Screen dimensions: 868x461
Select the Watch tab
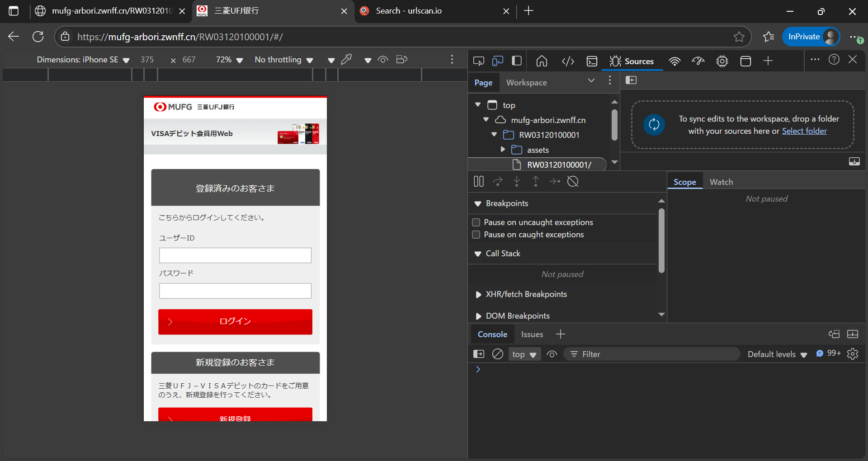pos(722,182)
